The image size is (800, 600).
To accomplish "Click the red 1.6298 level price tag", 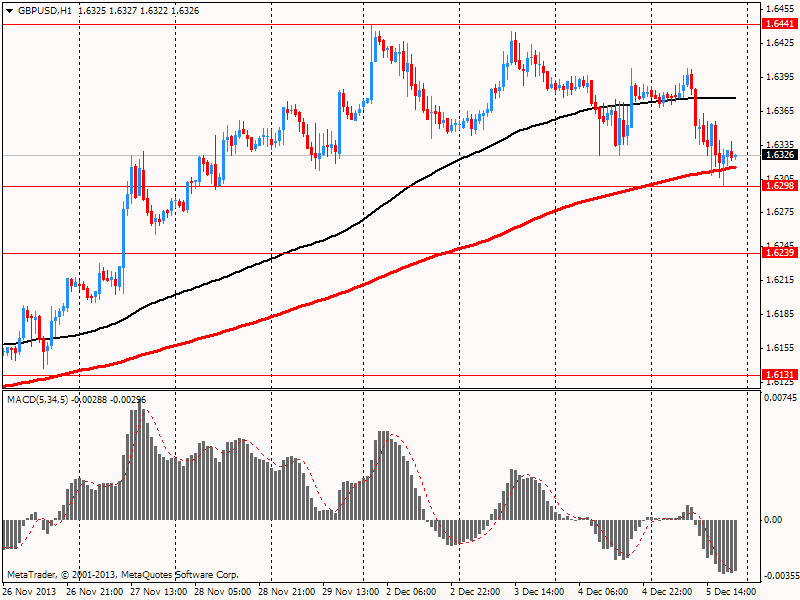I will 779,185.
